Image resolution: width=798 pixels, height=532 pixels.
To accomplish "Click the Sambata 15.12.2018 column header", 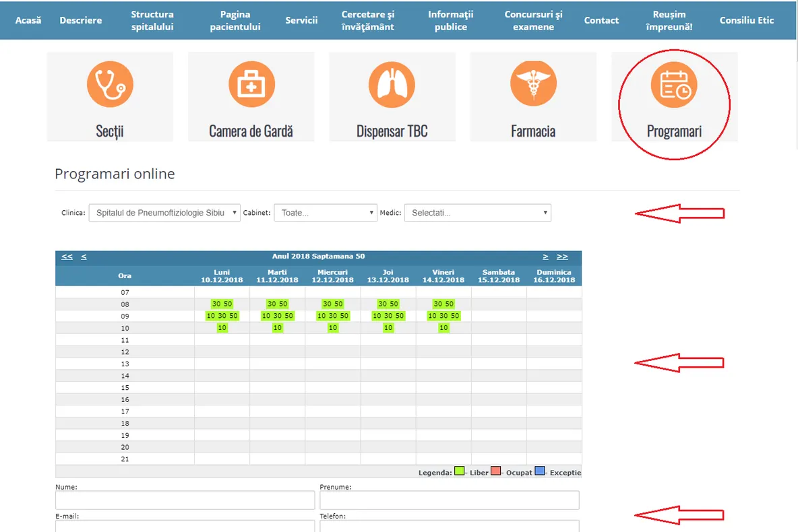I will click(499, 276).
